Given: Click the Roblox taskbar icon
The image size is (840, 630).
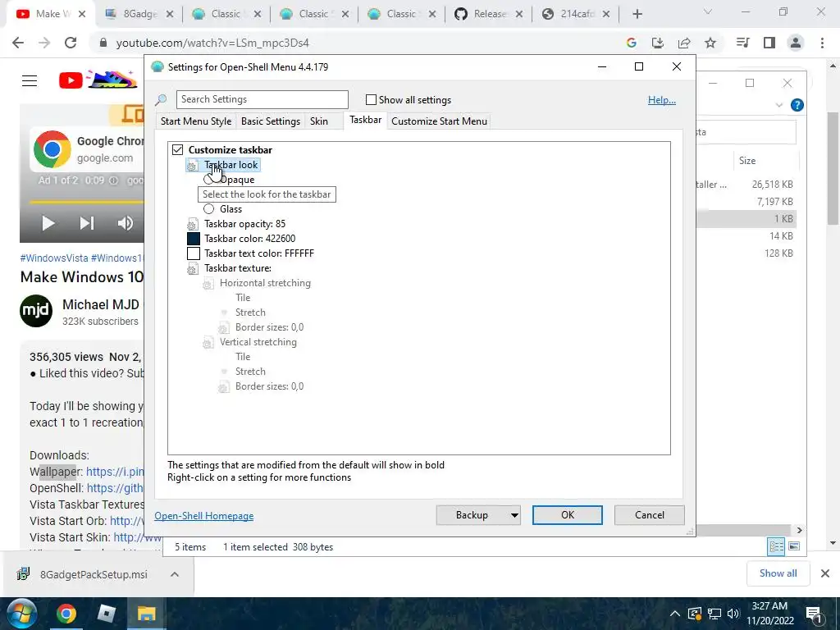Looking at the screenshot, I should (x=106, y=614).
